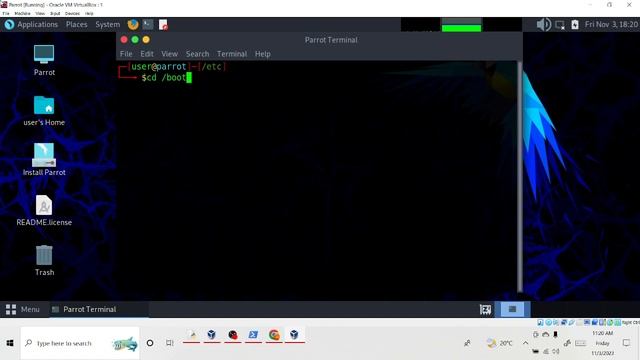Launch terminal from top panel launcher

(148, 24)
